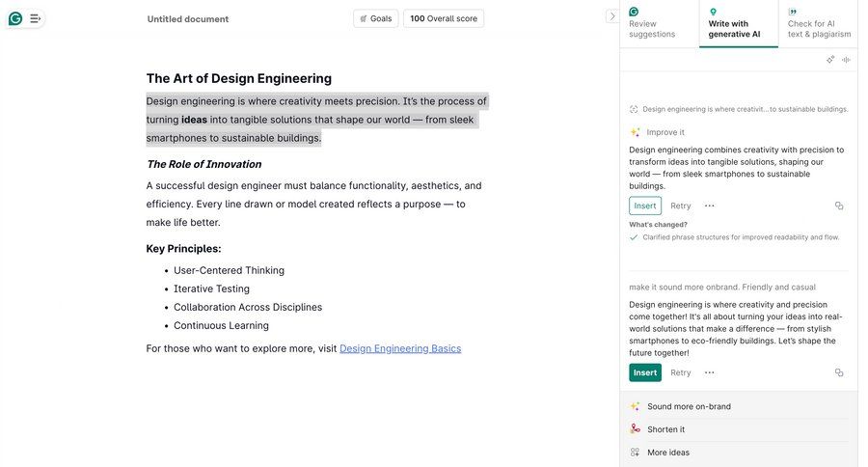868x467 pixels.
Task: Click the selected-text snippet icon in panel
Action: point(634,109)
